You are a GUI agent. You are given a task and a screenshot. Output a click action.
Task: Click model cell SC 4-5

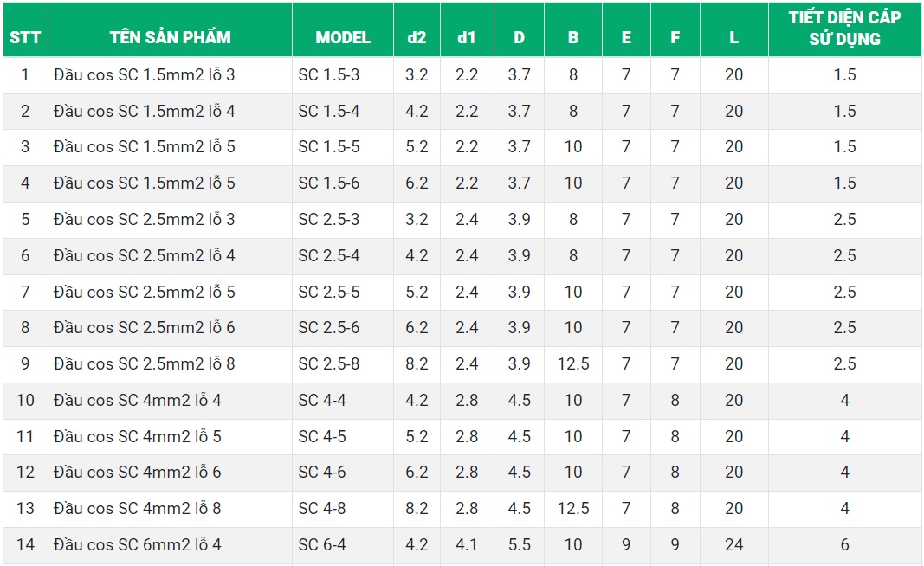321,437
